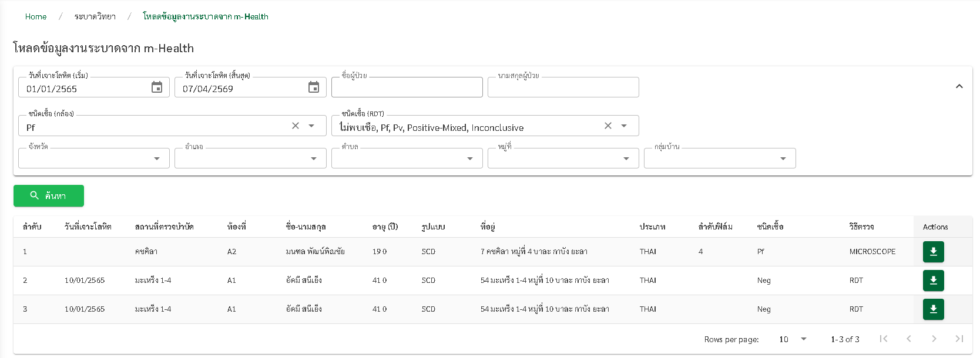The height and width of the screenshot is (358, 980).
Task: Focus the patient first name field
Action: pyautogui.click(x=407, y=88)
